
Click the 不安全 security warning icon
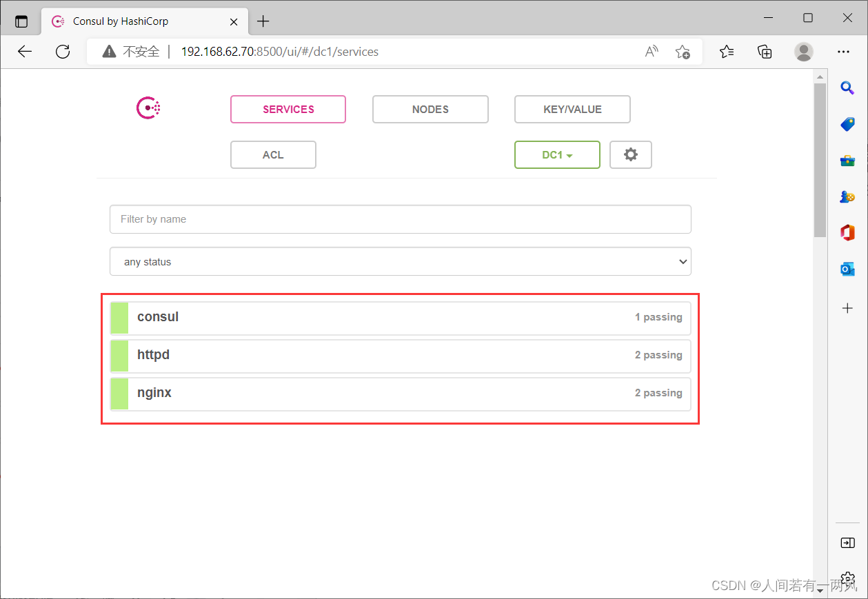(x=110, y=51)
